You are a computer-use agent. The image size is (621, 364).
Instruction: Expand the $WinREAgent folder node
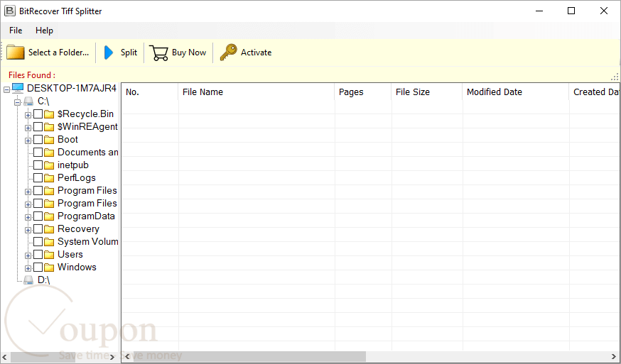(x=28, y=128)
